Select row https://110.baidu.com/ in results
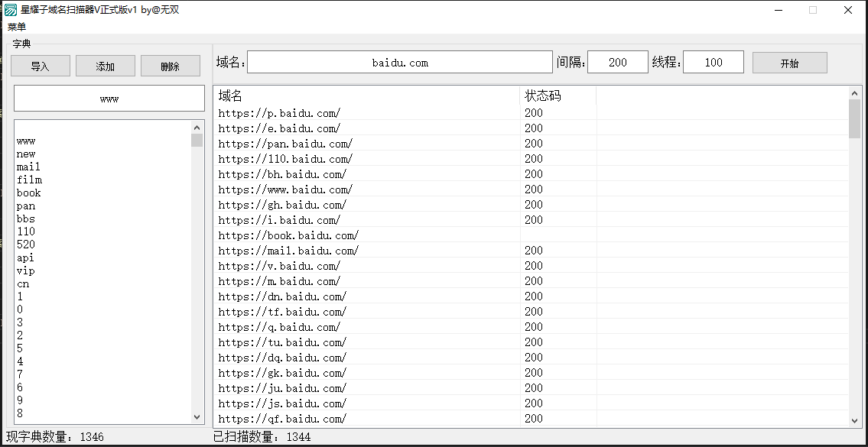868x447 pixels. tap(531, 159)
